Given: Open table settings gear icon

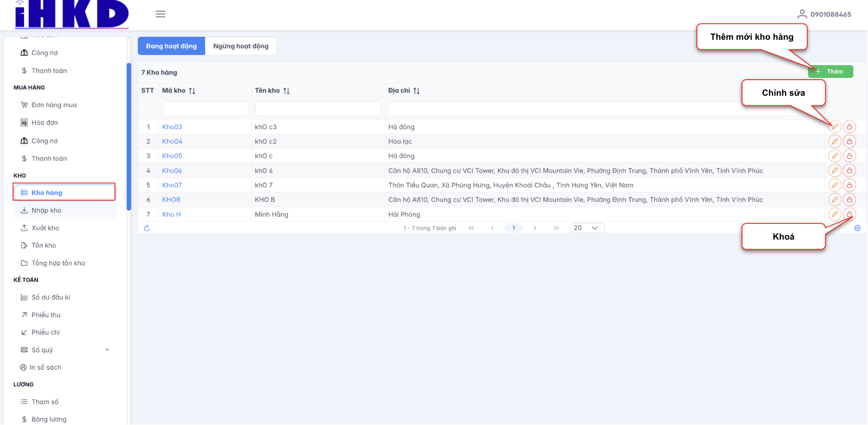Looking at the screenshot, I should [x=857, y=228].
